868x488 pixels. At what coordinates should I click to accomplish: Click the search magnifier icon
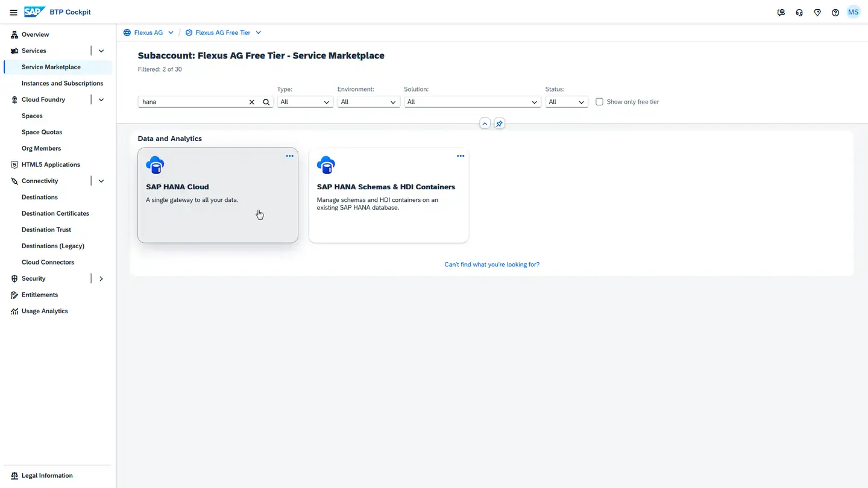266,102
